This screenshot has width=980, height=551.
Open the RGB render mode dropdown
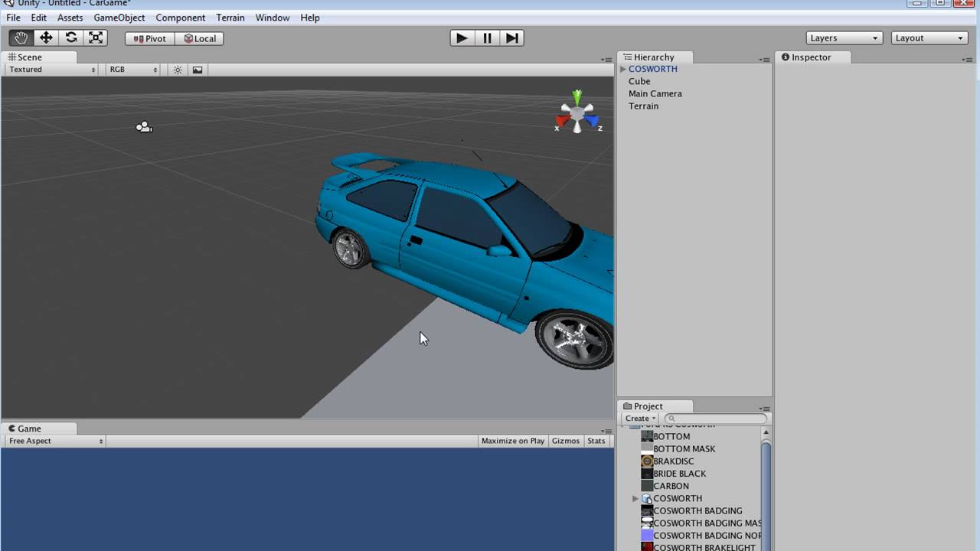pyautogui.click(x=133, y=70)
